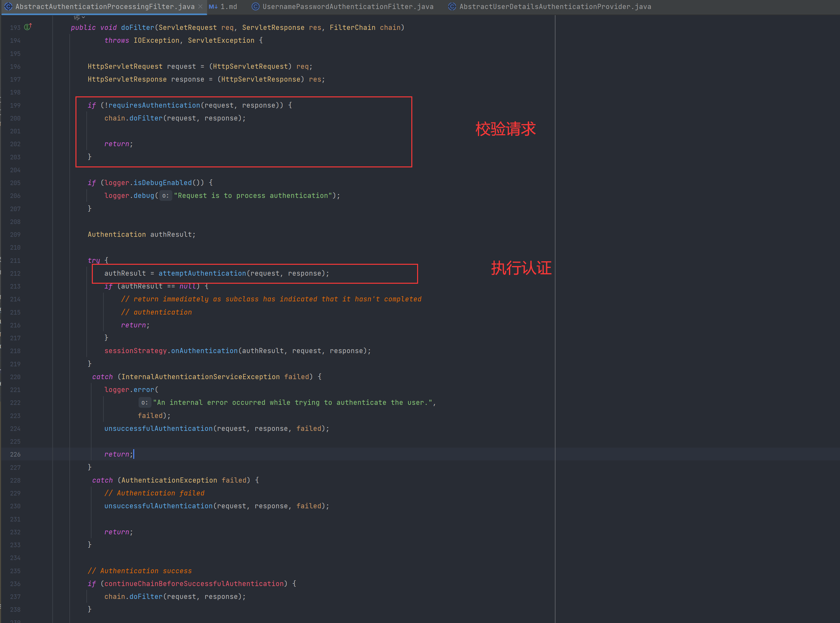Click the implements-method gutter icon at line 193

pos(28,27)
